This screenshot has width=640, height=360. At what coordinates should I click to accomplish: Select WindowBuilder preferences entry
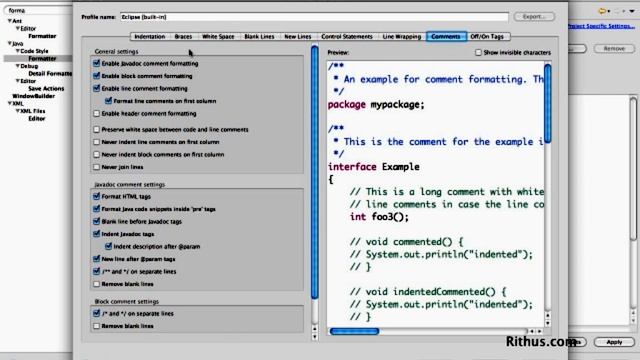[33, 96]
